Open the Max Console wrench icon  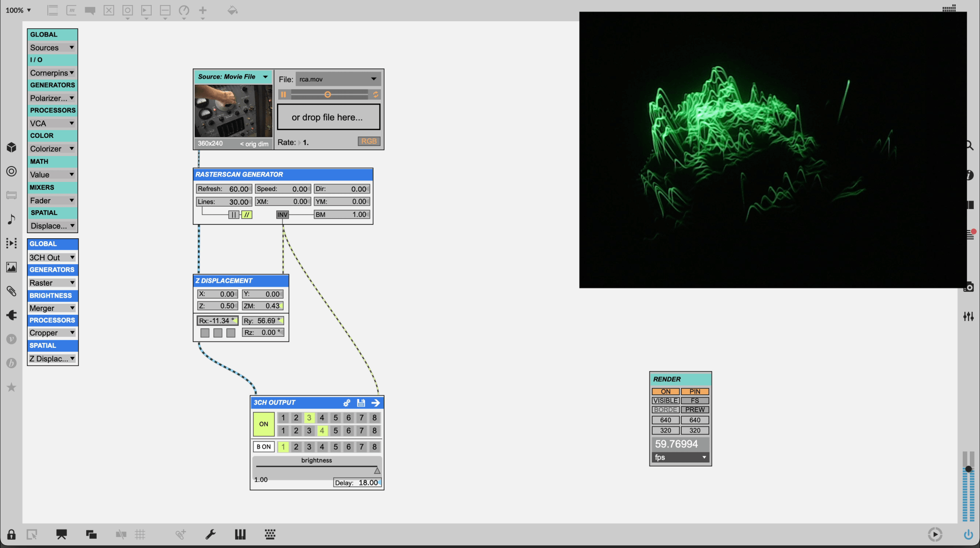211,535
